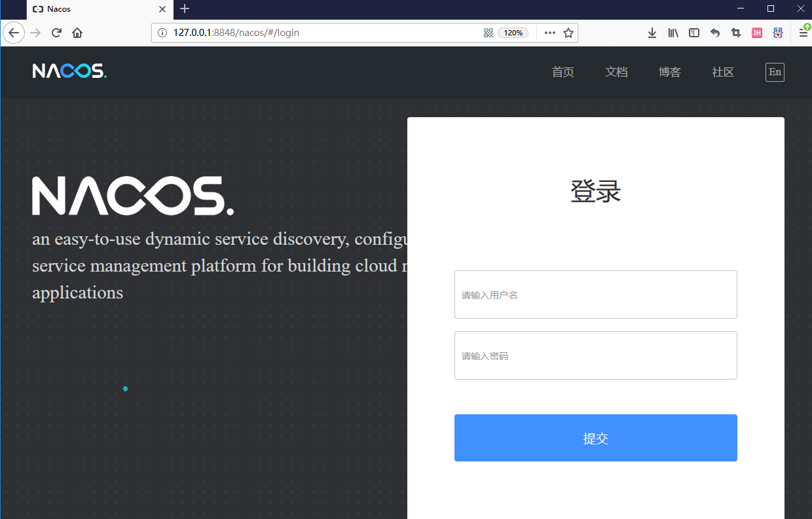Switch language with the En button

(x=775, y=72)
